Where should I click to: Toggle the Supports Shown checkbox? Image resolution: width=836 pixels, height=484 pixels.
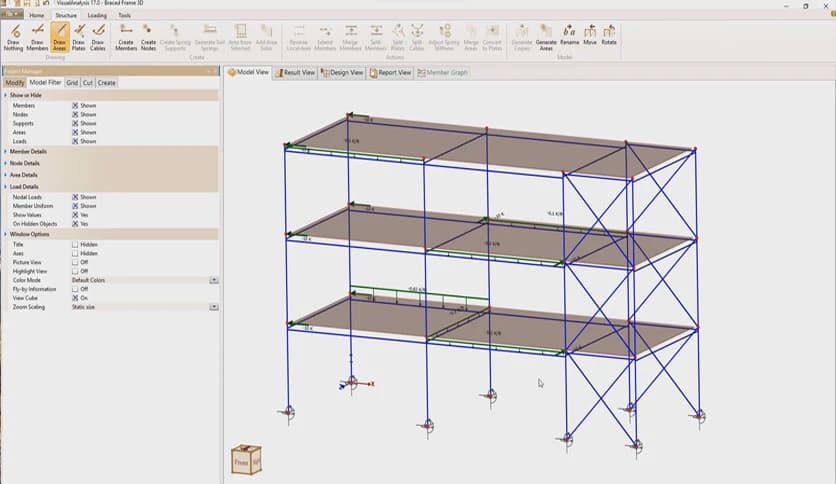click(75, 123)
